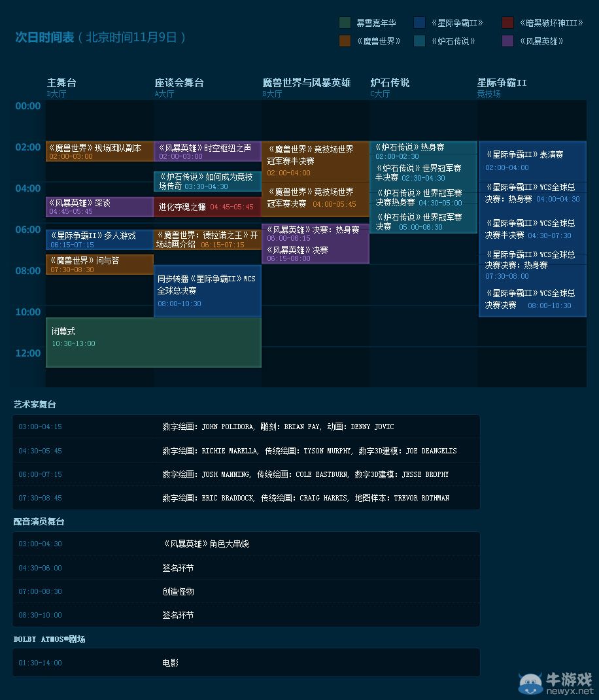
Task: Click the 06:00 time axis label
Action: [28, 230]
